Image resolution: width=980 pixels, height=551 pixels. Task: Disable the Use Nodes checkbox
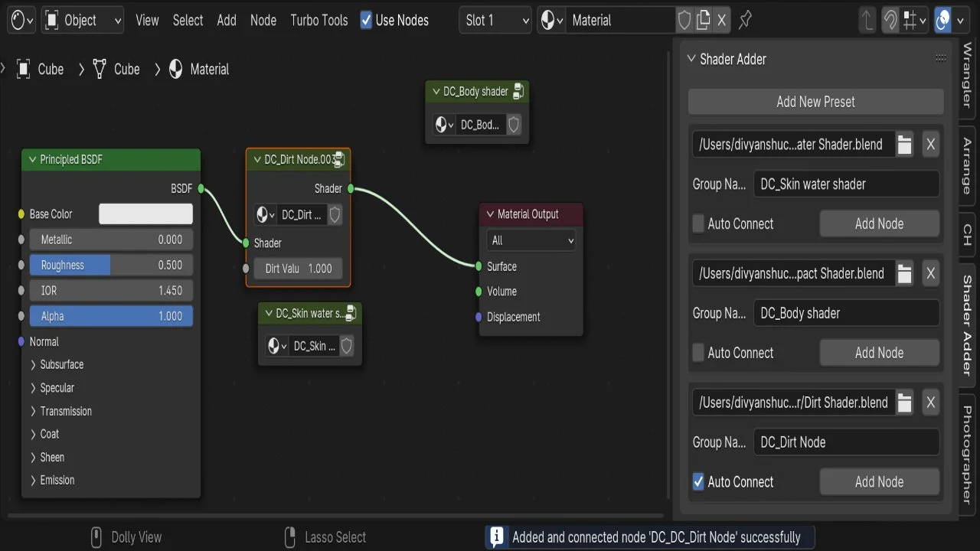tap(367, 21)
